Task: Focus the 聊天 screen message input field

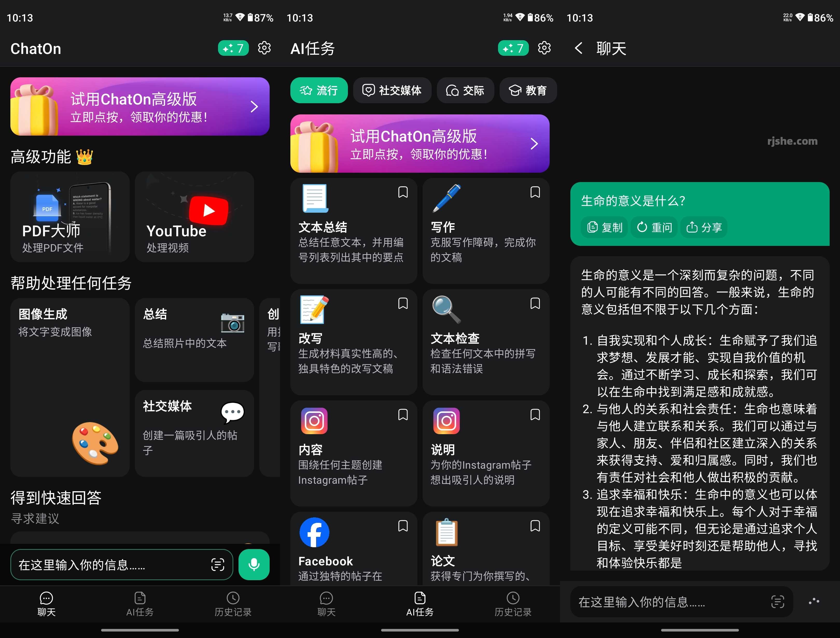Action: pyautogui.click(x=682, y=602)
